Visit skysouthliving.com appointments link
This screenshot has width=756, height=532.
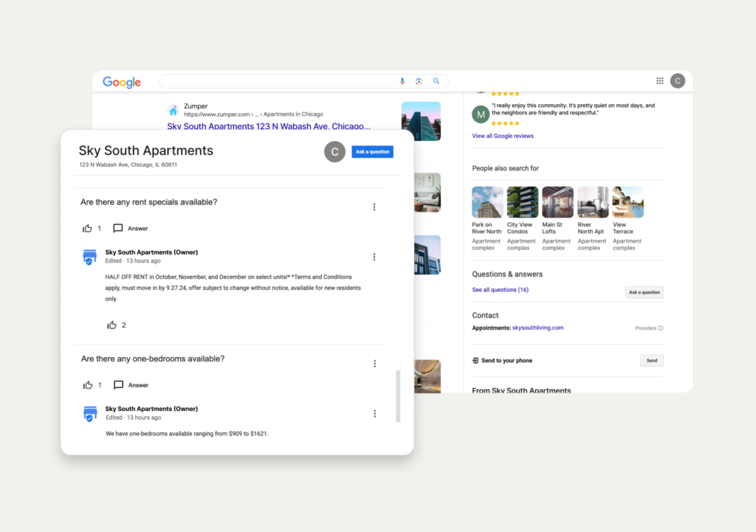[x=537, y=328]
